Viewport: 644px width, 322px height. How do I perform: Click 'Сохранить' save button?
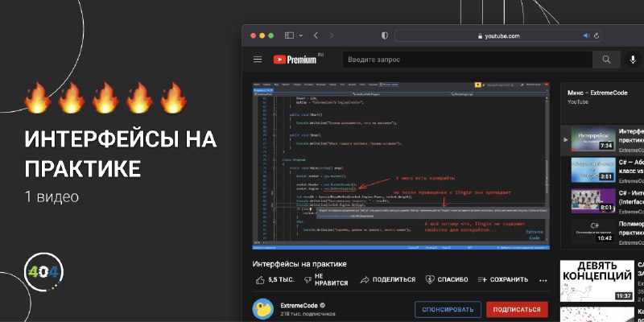(503, 279)
